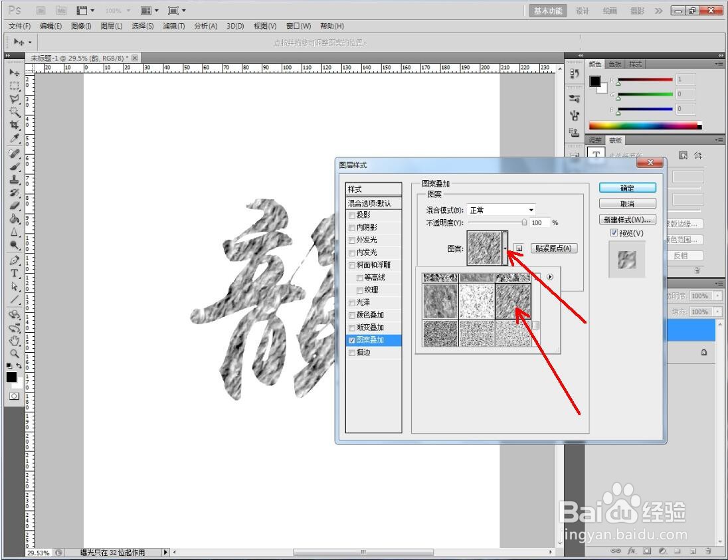728x560 pixels.
Task: Select the speckled pattern thumbnail in the grid
Action: 477,302
